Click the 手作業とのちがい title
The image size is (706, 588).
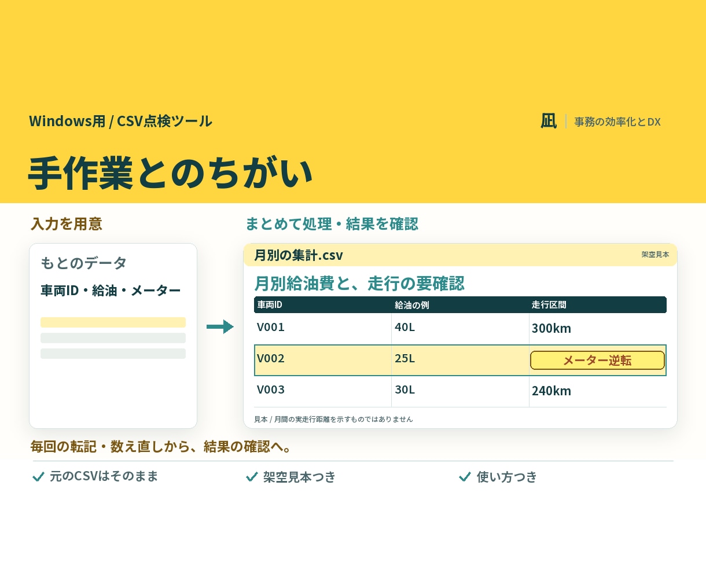171,173
